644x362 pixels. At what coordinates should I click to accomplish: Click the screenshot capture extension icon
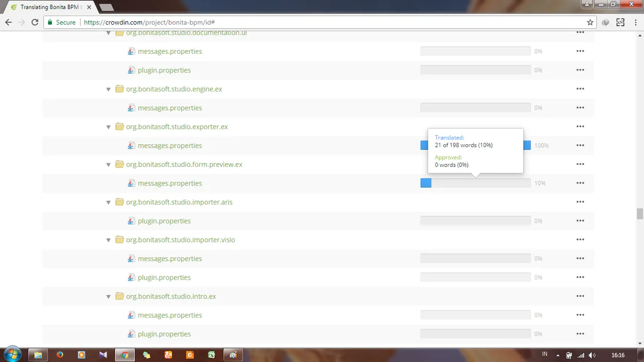(x=620, y=22)
